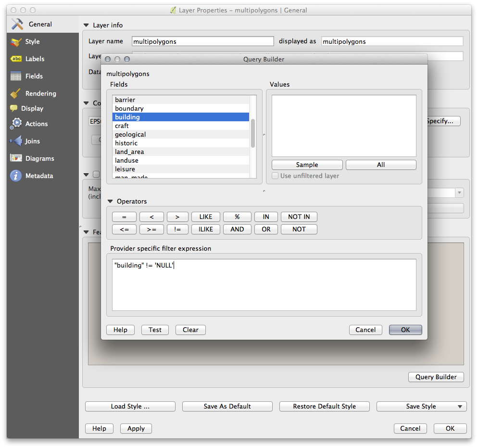Open the Fields table icon

pyautogui.click(x=16, y=76)
